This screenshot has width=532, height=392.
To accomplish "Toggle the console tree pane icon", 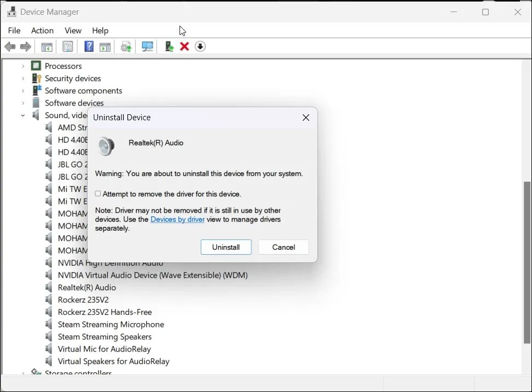I will pos(47,46).
